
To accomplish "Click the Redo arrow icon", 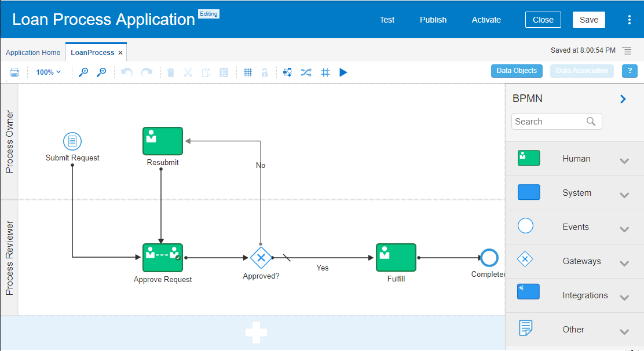I will (147, 72).
